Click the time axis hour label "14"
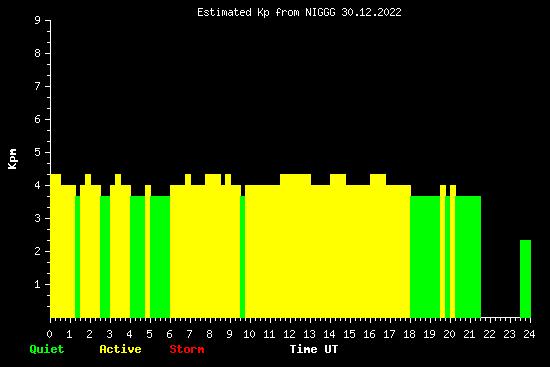Viewport: 550px width, 367px height. tap(329, 334)
